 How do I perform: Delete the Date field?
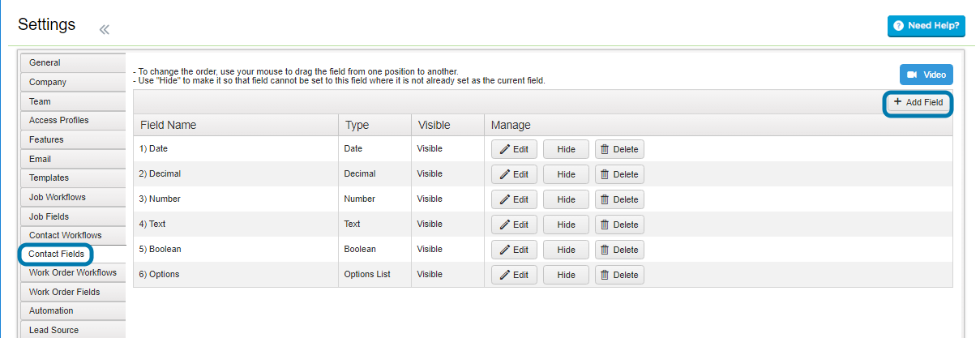point(619,149)
